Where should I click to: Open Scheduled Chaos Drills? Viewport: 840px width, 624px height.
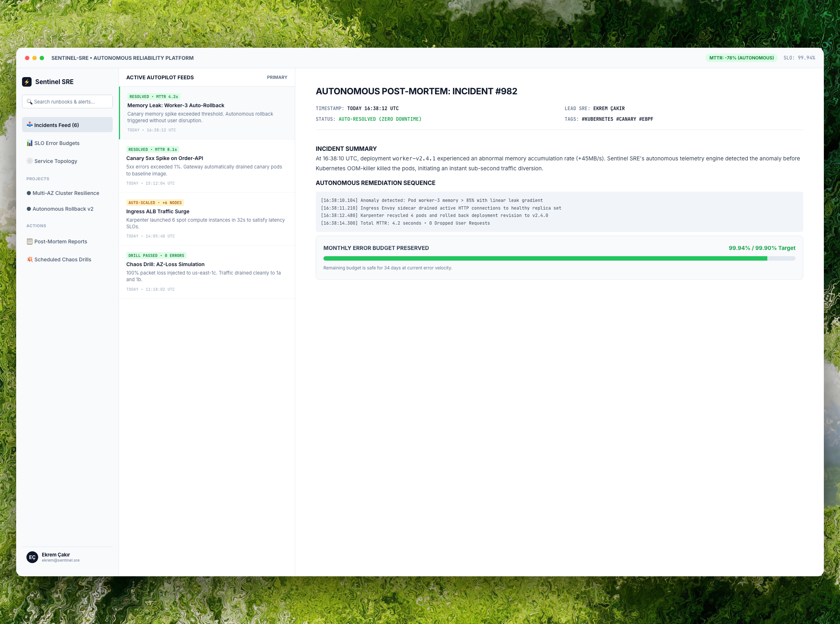click(67, 259)
